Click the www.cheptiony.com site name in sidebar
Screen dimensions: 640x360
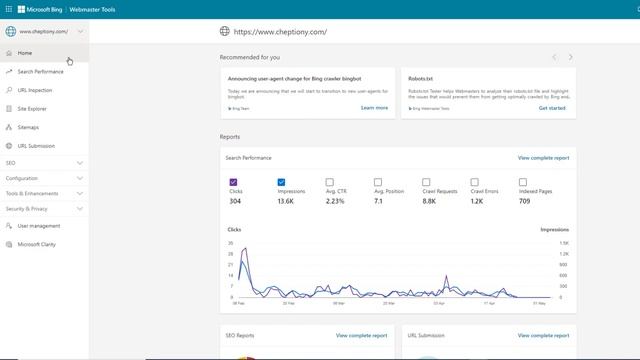click(44, 31)
